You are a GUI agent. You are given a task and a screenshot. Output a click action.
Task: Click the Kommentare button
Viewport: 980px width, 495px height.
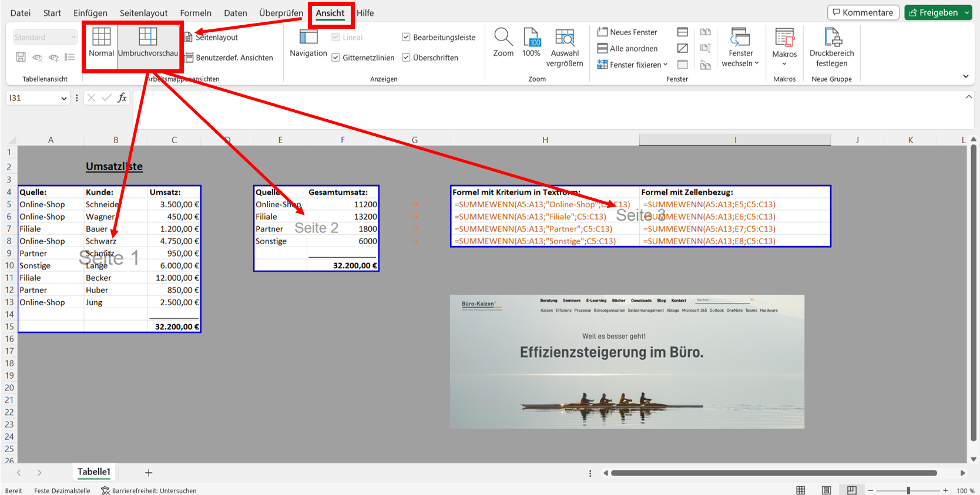[x=863, y=12]
